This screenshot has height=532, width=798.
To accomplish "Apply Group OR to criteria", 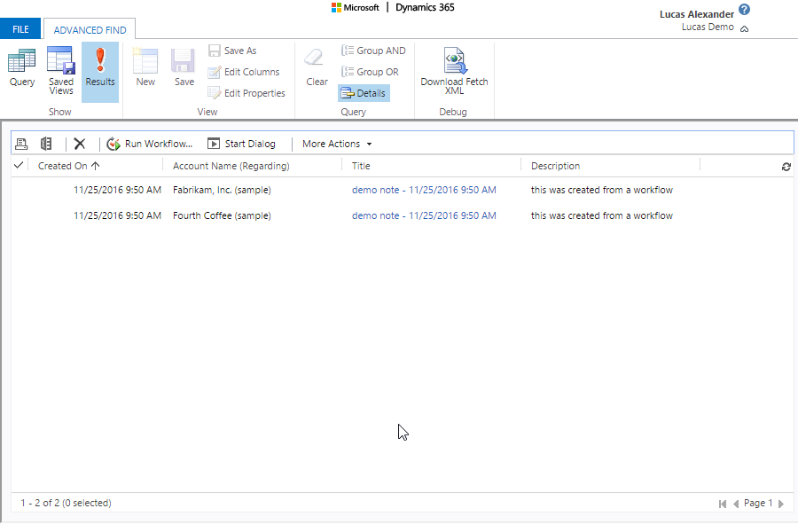I will coord(370,72).
